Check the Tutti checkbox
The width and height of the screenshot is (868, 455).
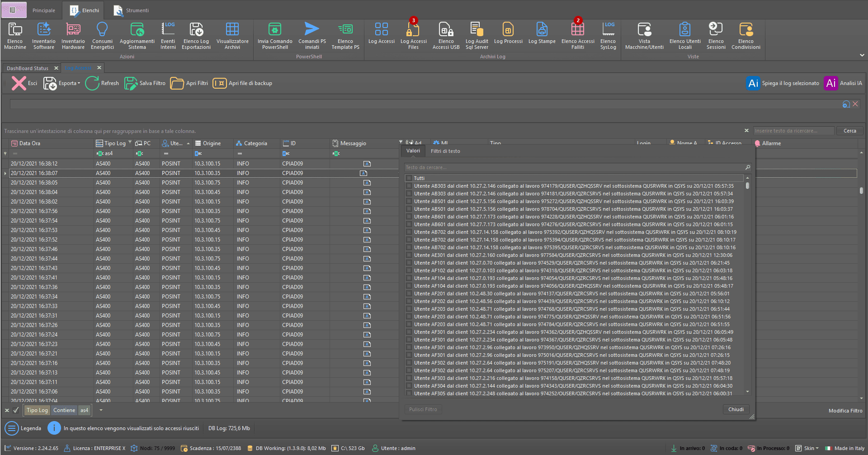(409, 178)
